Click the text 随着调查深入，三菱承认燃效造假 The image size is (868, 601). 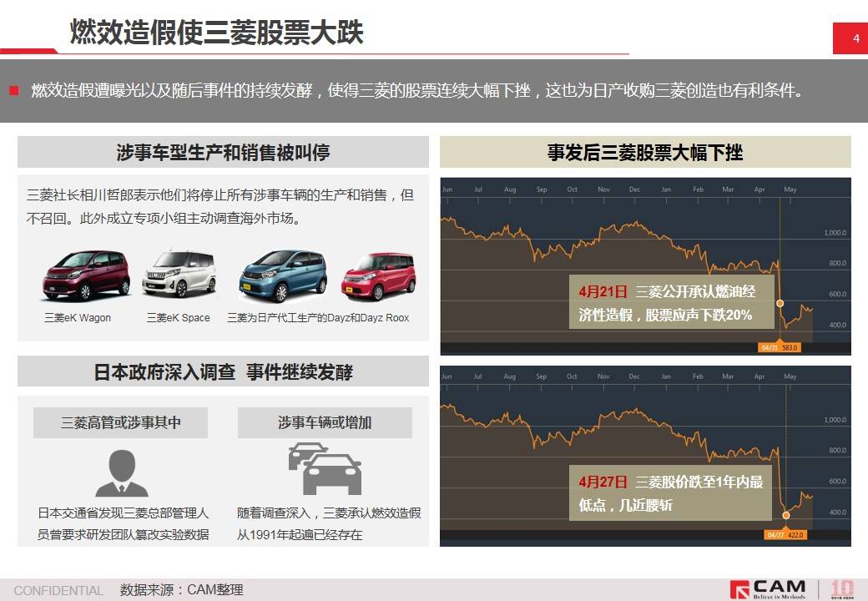[329, 513]
